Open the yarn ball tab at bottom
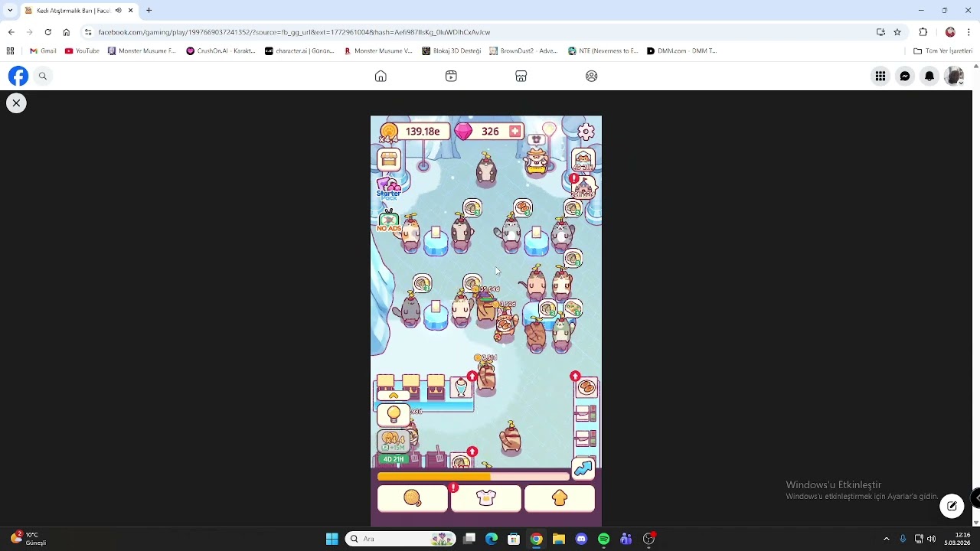This screenshot has height=551, width=980. coord(413,498)
